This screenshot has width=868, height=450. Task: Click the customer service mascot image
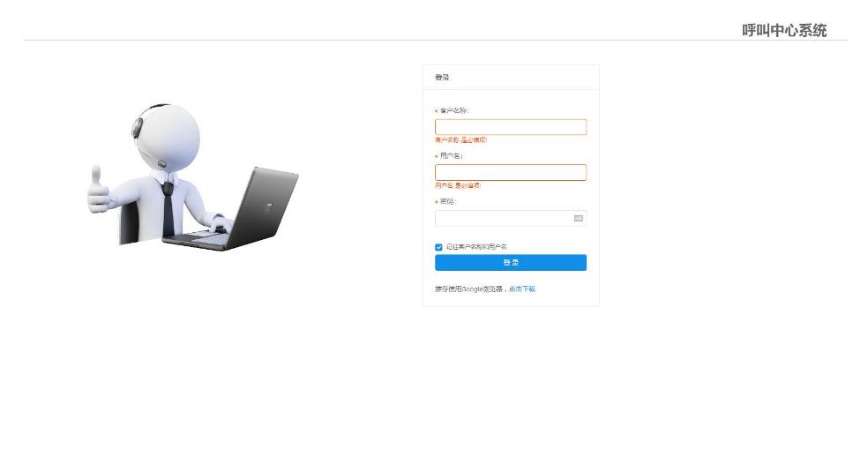click(192, 176)
